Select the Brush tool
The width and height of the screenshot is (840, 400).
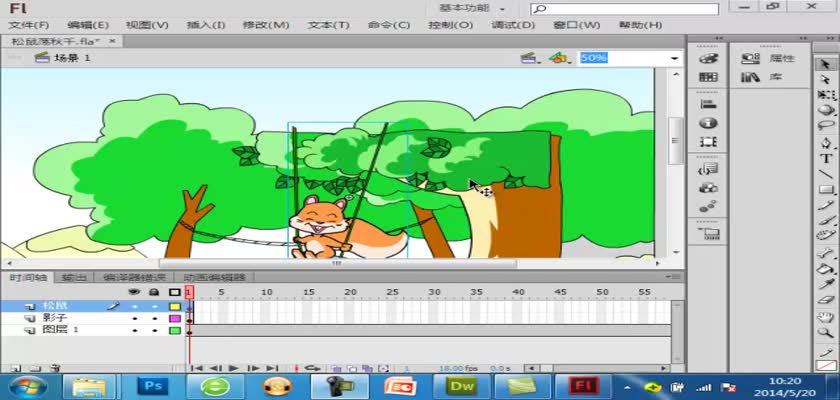tap(826, 220)
